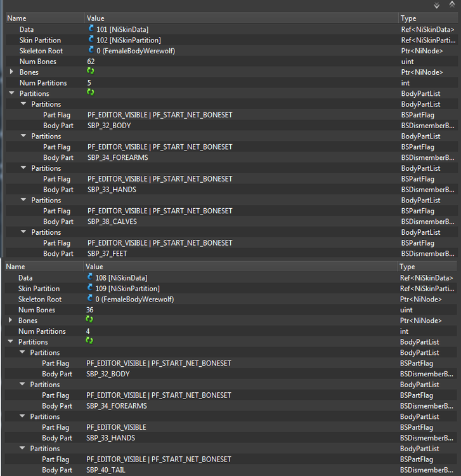Select the SBP_38_CALVES body part value

(x=112, y=221)
